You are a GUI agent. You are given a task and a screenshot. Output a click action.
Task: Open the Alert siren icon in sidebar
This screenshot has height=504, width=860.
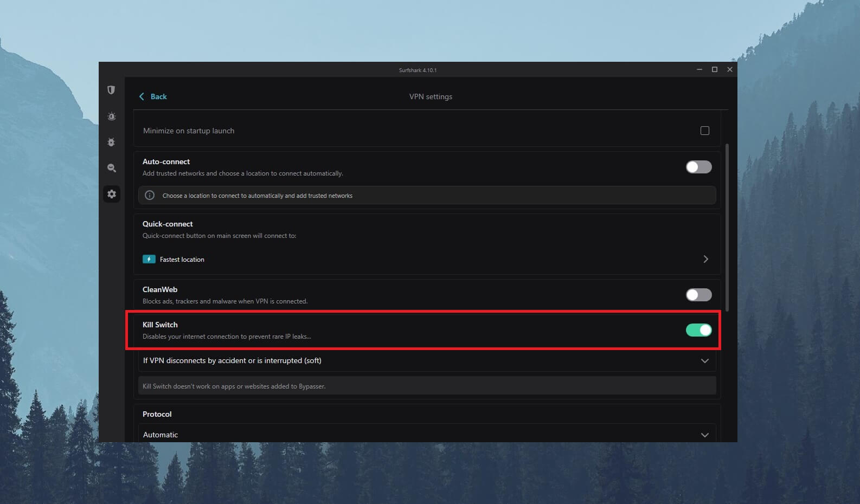tap(111, 116)
